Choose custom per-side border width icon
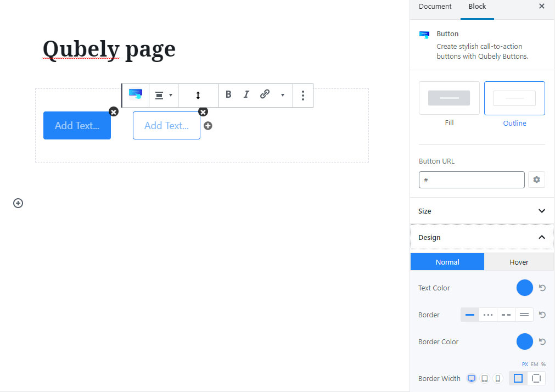 point(536,378)
